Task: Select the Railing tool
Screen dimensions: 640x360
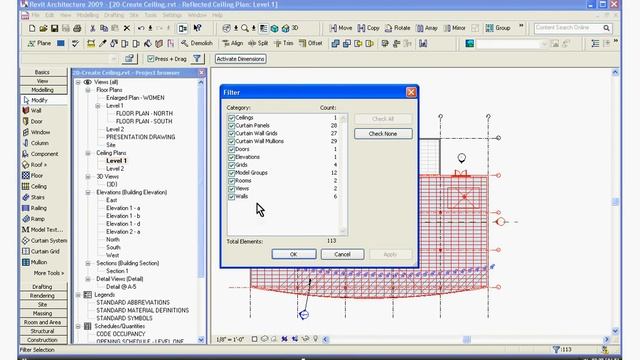Action: [x=34, y=208]
